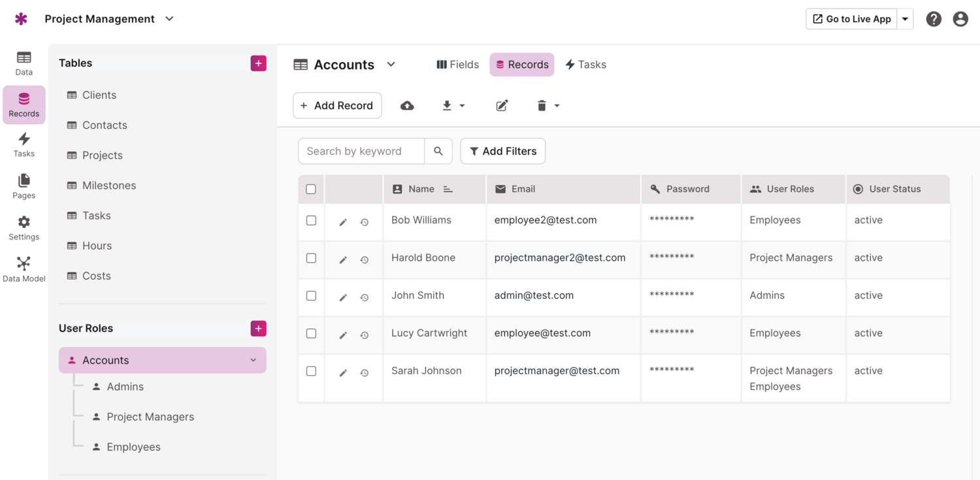Screen dimensions: 980x480
Task: Click the search magnifier icon
Action: coord(438,151)
